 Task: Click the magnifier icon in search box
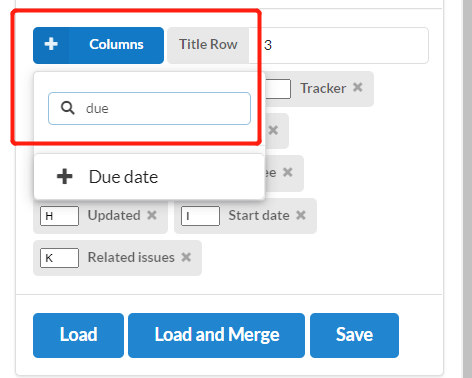(68, 108)
